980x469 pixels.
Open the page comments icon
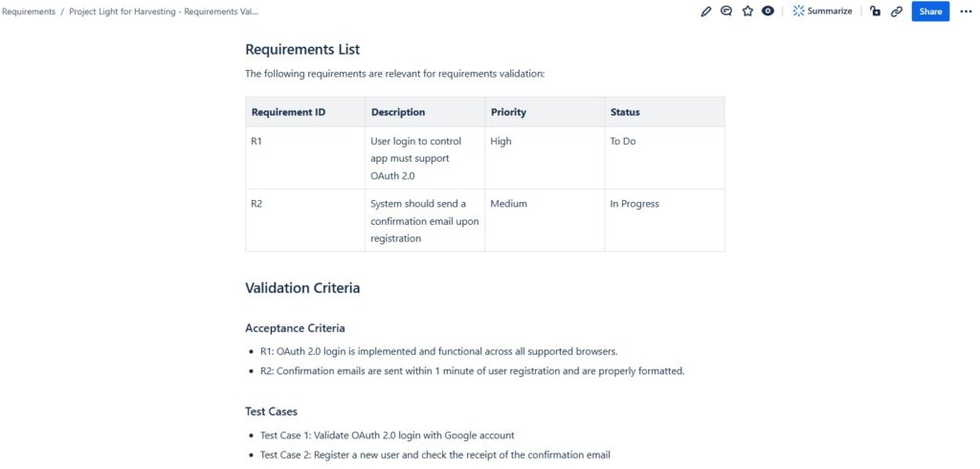[726, 11]
